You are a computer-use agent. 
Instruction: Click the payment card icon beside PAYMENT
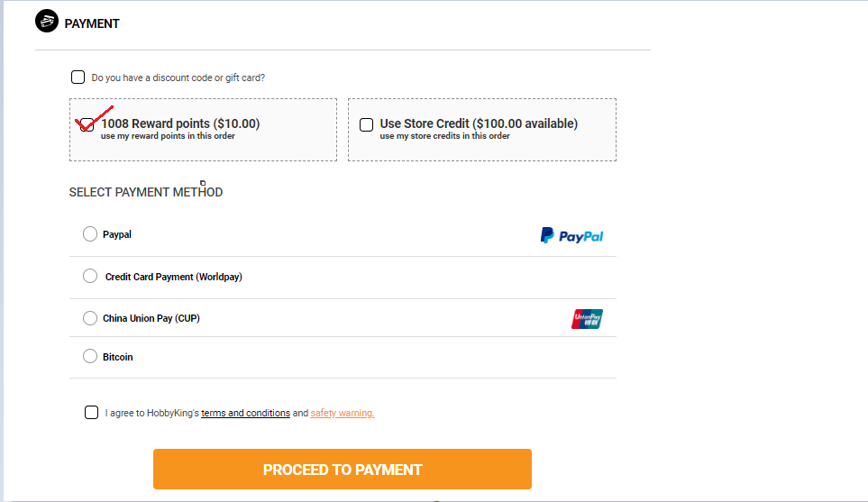pyautogui.click(x=47, y=21)
